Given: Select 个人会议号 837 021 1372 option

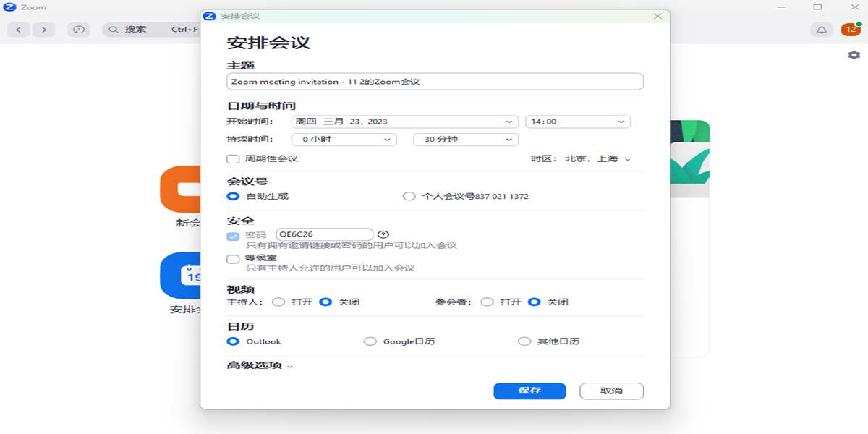Looking at the screenshot, I should pos(409,196).
